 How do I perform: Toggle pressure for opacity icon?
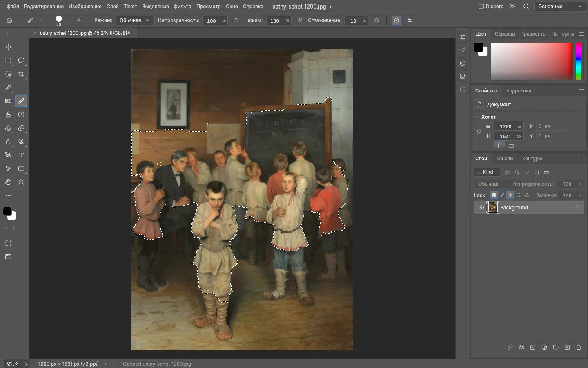tap(236, 20)
